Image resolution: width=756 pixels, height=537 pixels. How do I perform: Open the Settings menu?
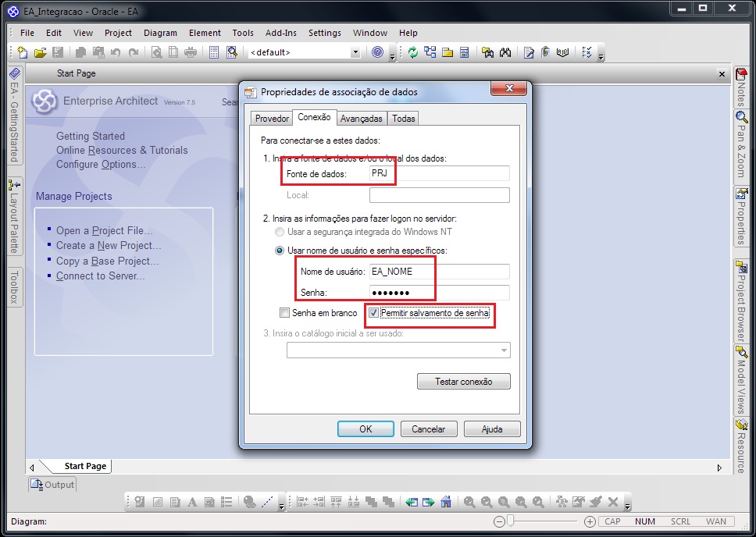click(324, 33)
